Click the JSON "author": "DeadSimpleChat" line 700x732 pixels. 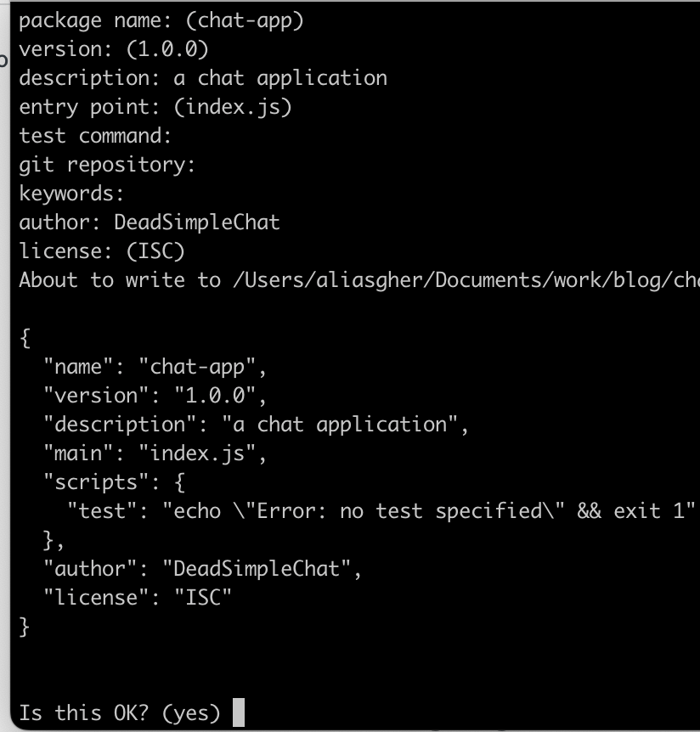coord(203,569)
